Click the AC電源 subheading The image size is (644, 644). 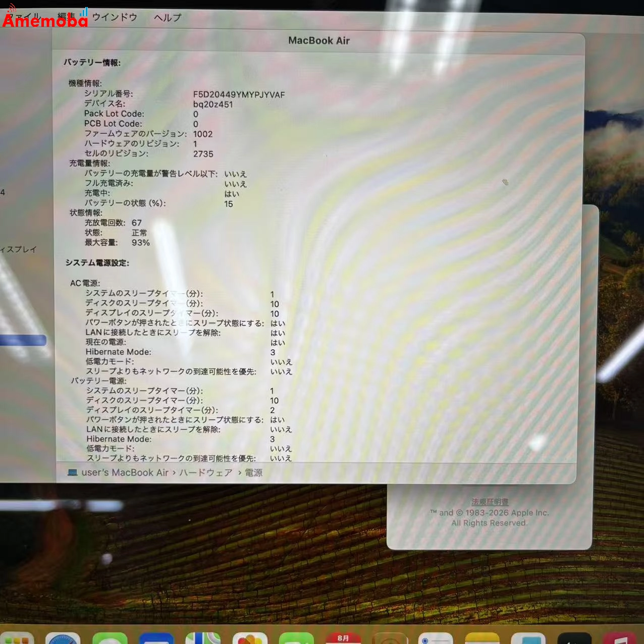[x=85, y=283]
